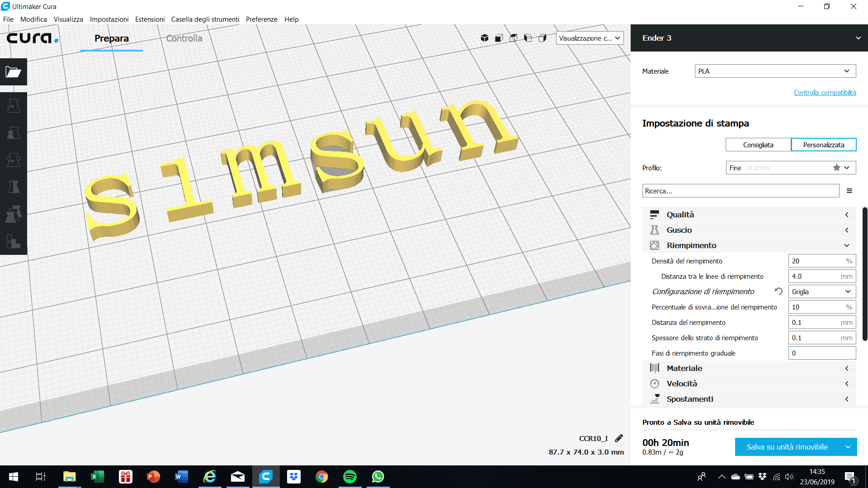Open the Estensioni menu
Screen dimensions: 868x488
click(x=150, y=19)
